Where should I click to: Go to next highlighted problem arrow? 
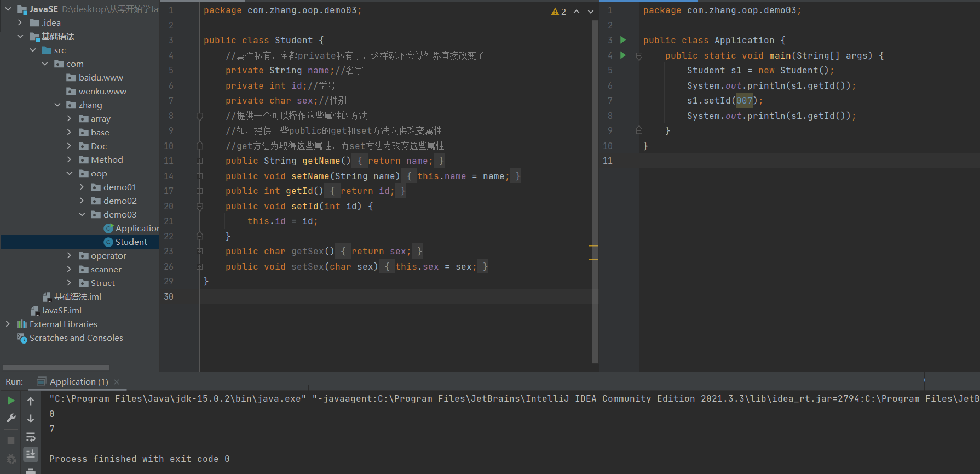(590, 12)
